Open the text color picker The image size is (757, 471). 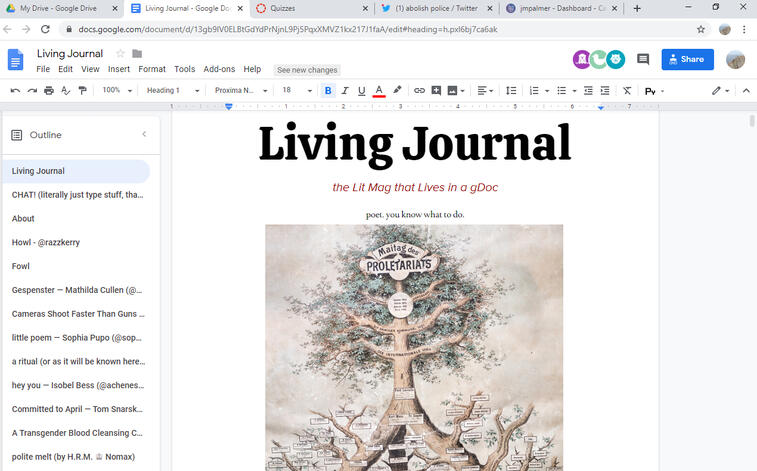(379, 90)
